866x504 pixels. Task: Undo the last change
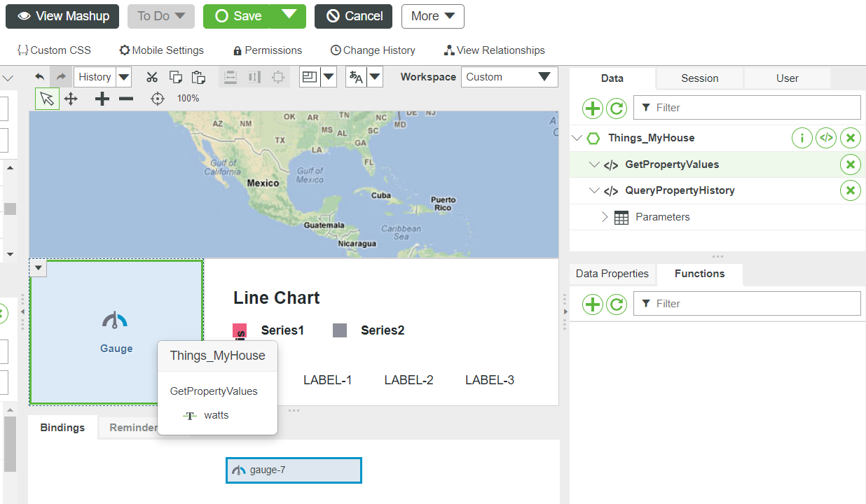39,76
